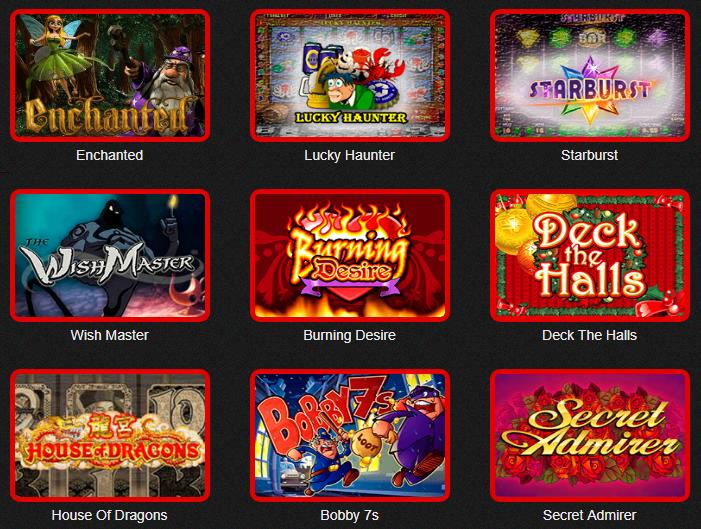
Task: Click the Starburst text label
Action: pyautogui.click(x=589, y=155)
